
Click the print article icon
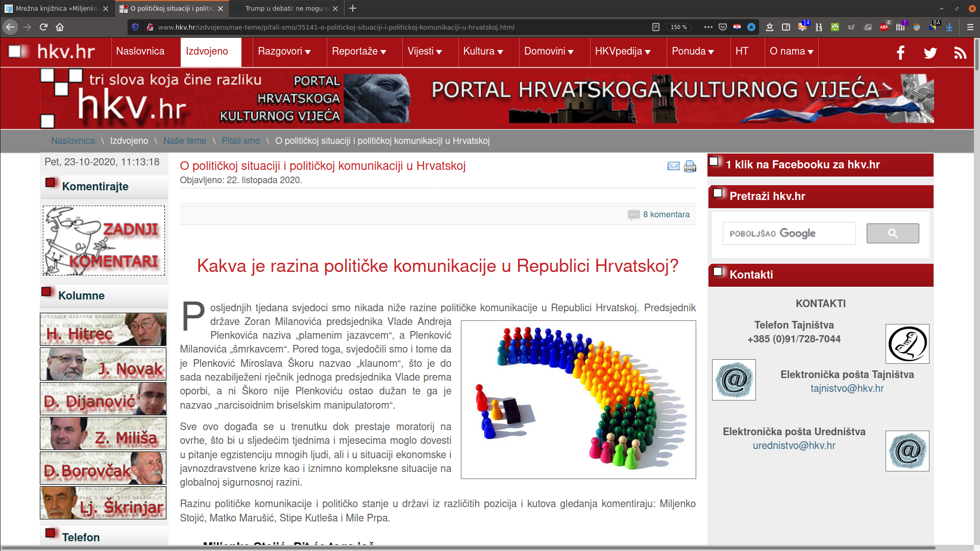(690, 166)
